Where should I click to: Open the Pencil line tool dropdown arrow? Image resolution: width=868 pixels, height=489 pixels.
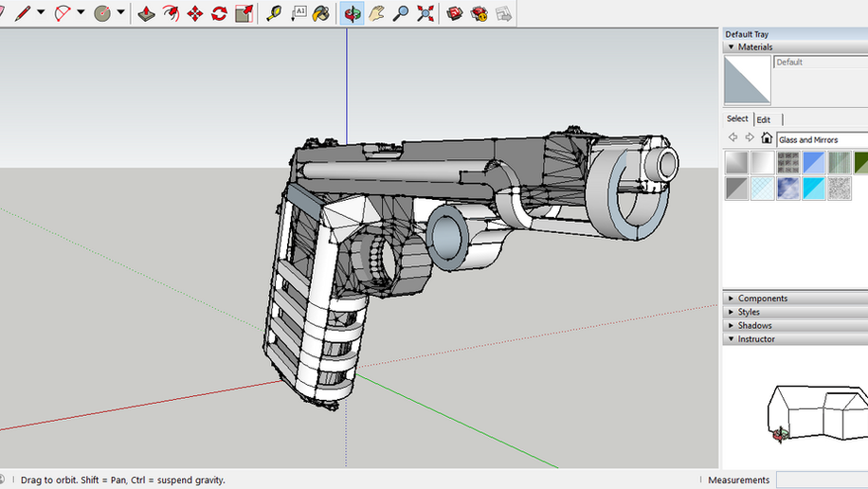tap(41, 13)
